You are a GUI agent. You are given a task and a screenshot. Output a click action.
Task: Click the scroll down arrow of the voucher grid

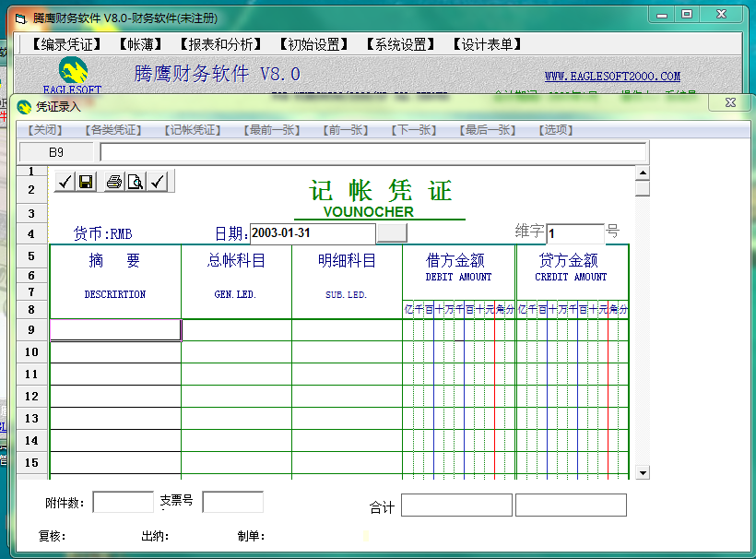point(643,472)
